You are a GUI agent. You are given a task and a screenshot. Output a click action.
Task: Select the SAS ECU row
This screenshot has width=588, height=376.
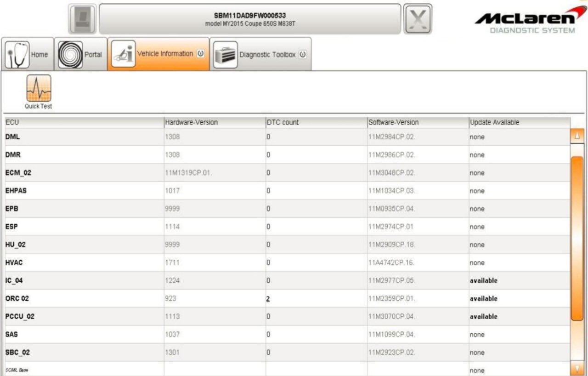tap(287, 334)
